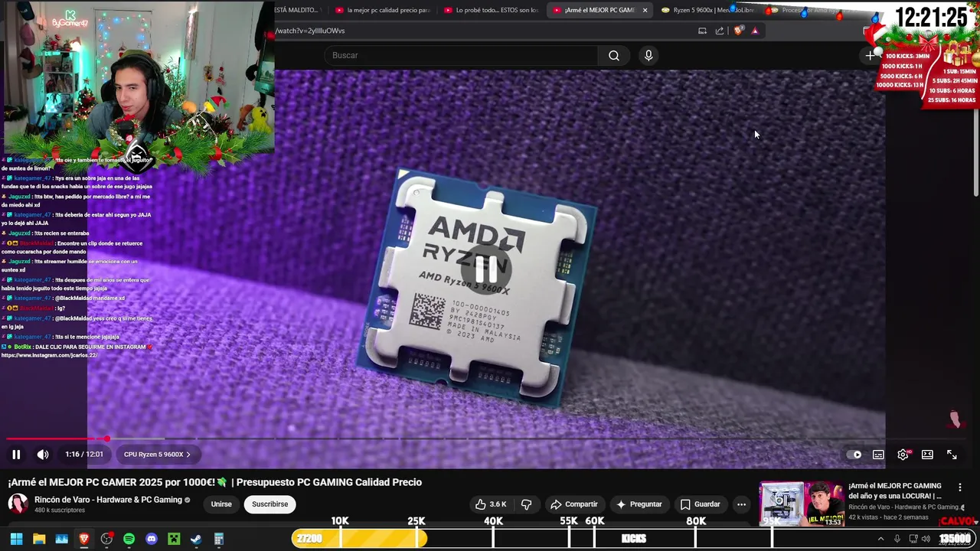Click the browser address bar URL
This screenshot has width=980, height=551.
tap(311, 31)
